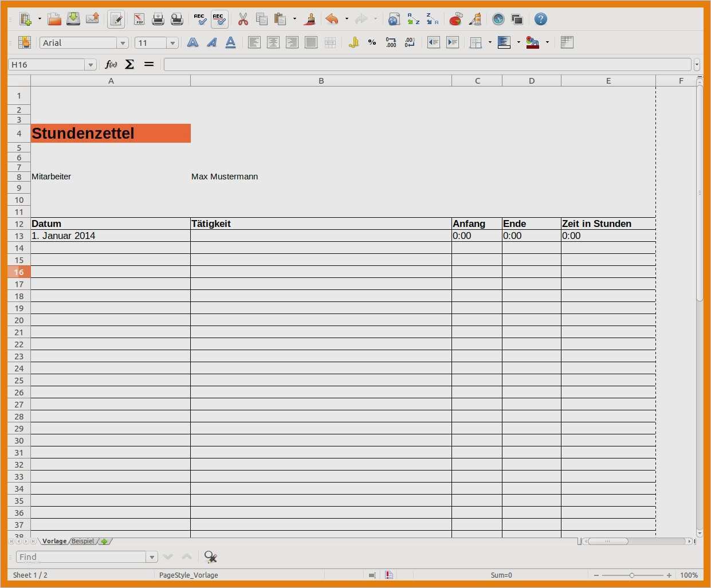Open the Function Wizard
Viewport: 711px width, 588px height.
point(111,65)
